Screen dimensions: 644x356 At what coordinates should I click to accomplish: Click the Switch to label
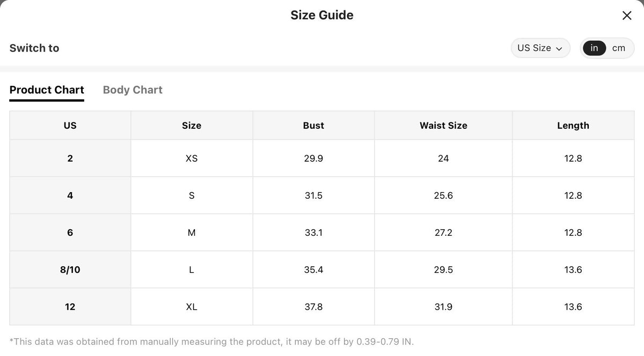click(x=34, y=48)
